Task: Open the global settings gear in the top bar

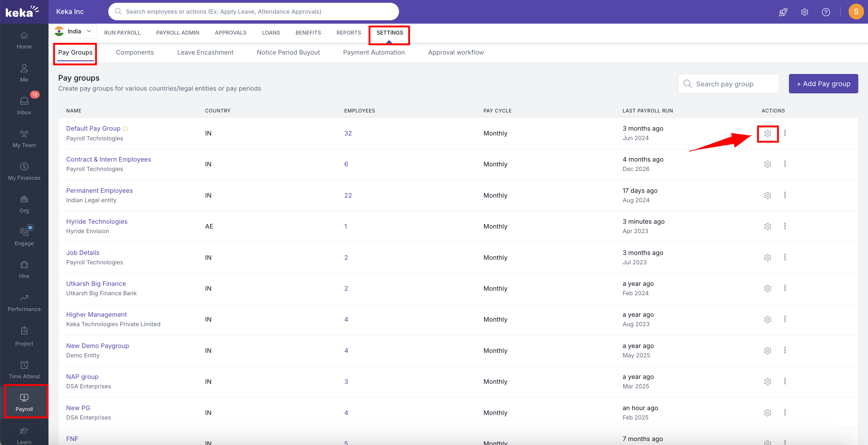Action: (805, 12)
